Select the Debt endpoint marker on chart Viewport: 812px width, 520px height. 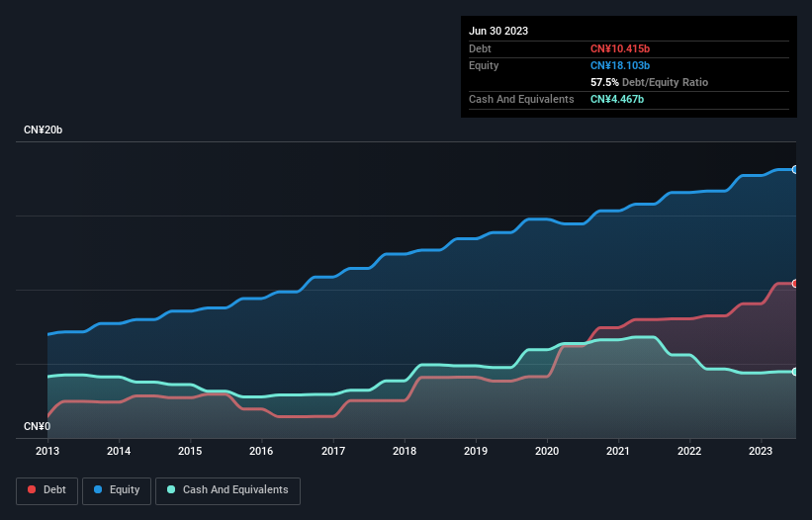(795, 284)
